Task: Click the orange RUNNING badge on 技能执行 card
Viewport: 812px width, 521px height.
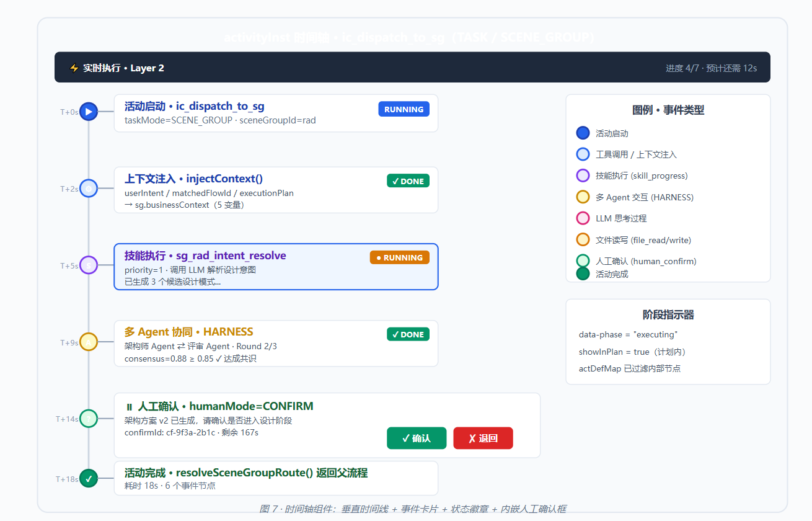Action: point(399,257)
